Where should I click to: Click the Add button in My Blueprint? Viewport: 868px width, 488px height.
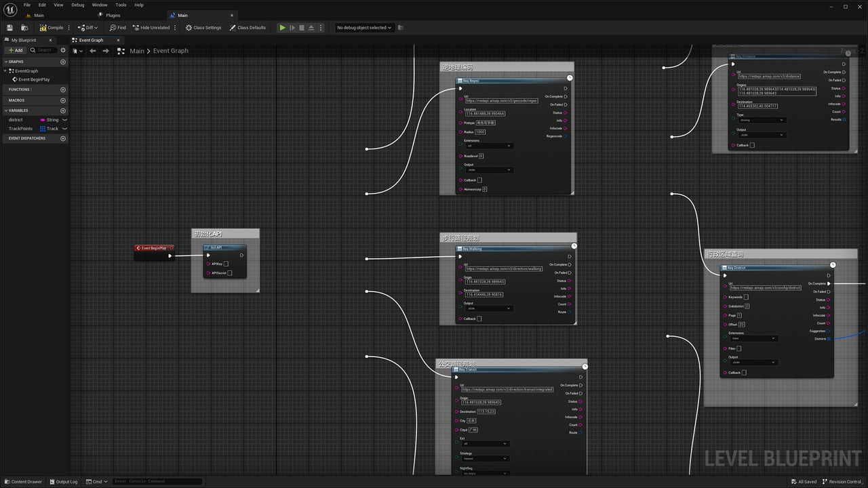click(16, 50)
